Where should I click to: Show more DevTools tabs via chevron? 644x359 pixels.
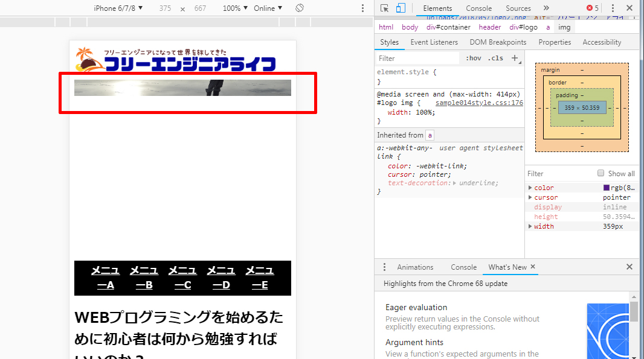click(x=546, y=8)
